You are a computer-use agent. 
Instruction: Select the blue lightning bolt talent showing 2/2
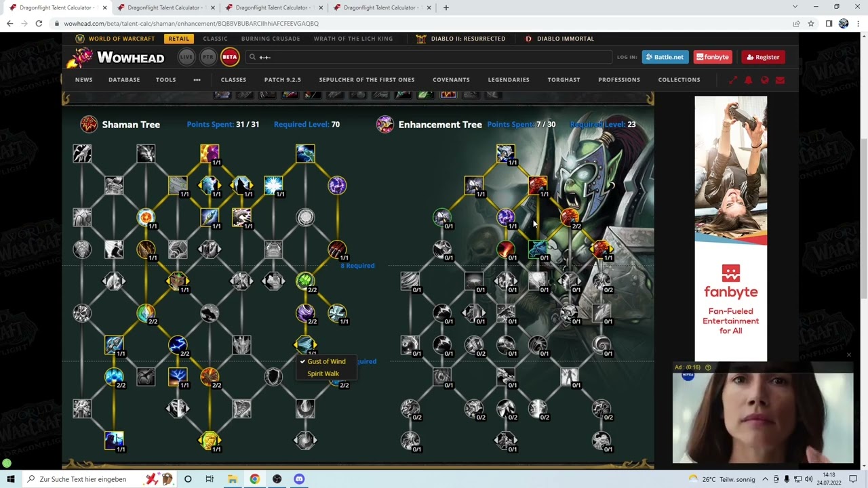tap(178, 344)
